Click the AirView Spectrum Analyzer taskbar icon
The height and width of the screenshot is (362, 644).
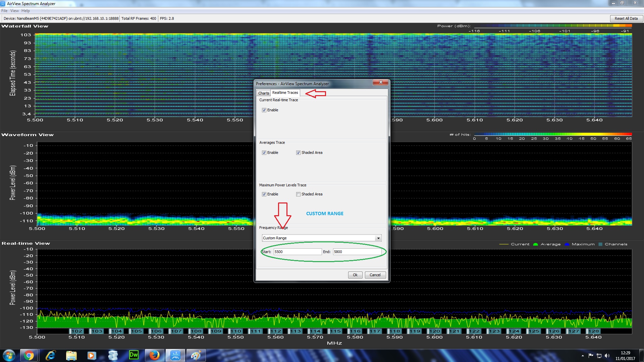click(x=175, y=355)
